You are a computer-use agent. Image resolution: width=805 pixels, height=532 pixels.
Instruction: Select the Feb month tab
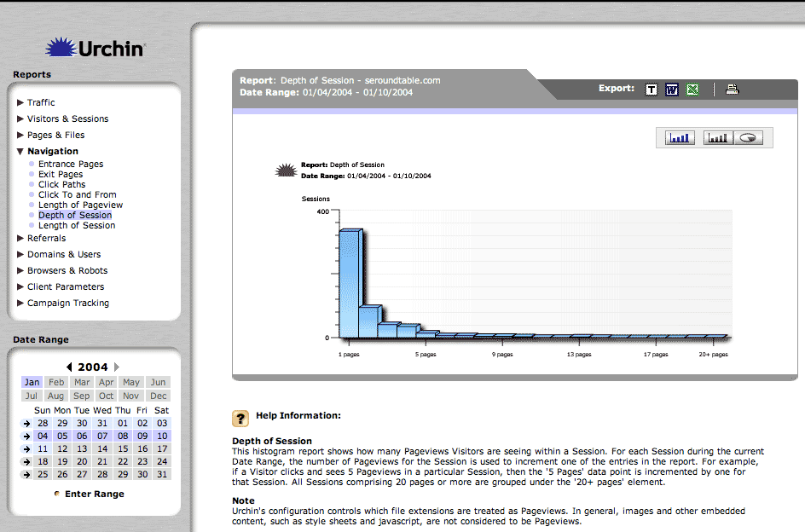pyautogui.click(x=56, y=382)
